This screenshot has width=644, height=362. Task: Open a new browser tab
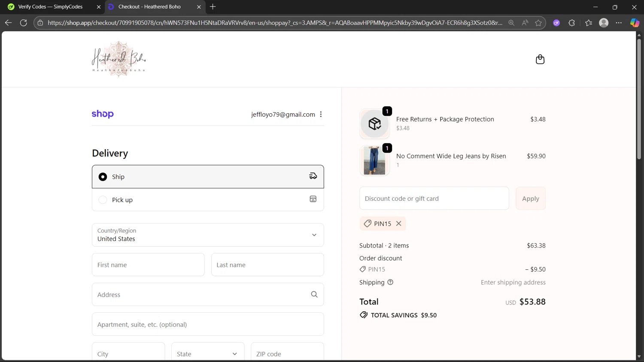click(x=213, y=7)
